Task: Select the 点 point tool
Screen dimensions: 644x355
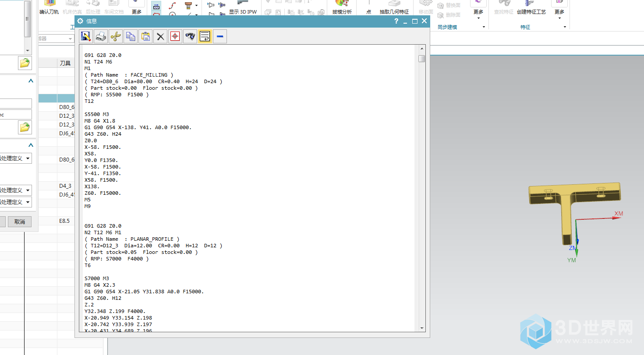Action: coord(368,8)
